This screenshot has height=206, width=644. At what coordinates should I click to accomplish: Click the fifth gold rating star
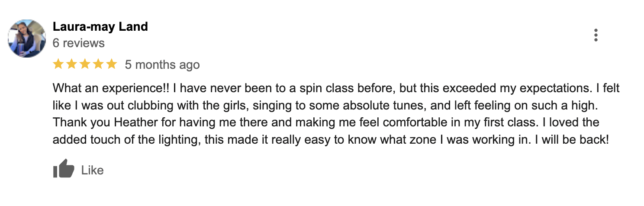pos(112,64)
